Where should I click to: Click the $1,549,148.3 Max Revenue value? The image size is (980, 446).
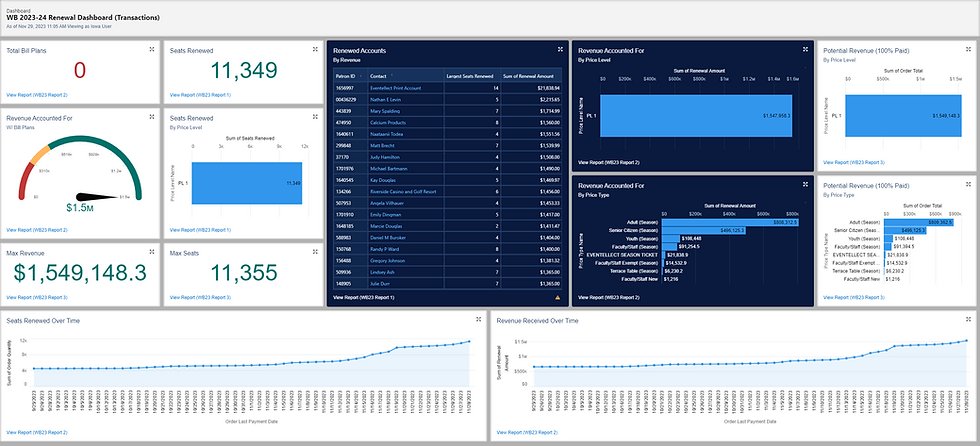pyautogui.click(x=80, y=273)
